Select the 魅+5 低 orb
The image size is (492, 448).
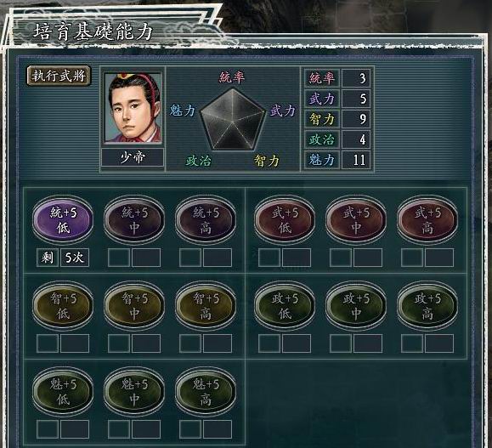tap(63, 391)
